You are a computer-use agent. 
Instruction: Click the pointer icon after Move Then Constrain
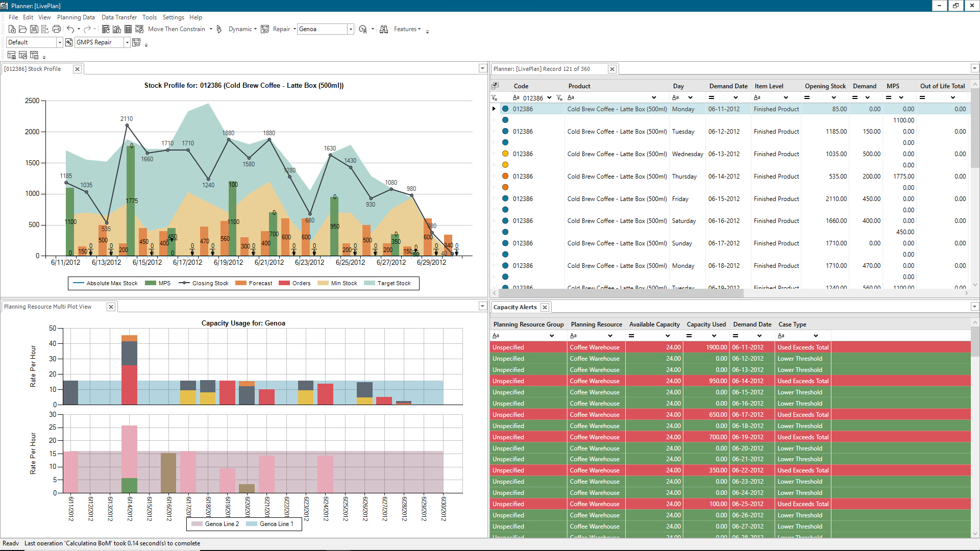pyautogui.click(x=219, y=29)
